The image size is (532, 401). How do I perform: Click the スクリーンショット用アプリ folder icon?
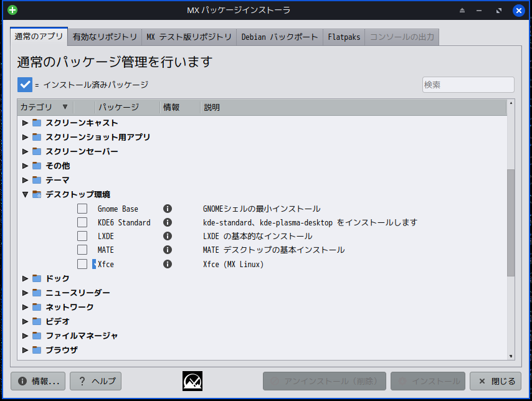37,137
